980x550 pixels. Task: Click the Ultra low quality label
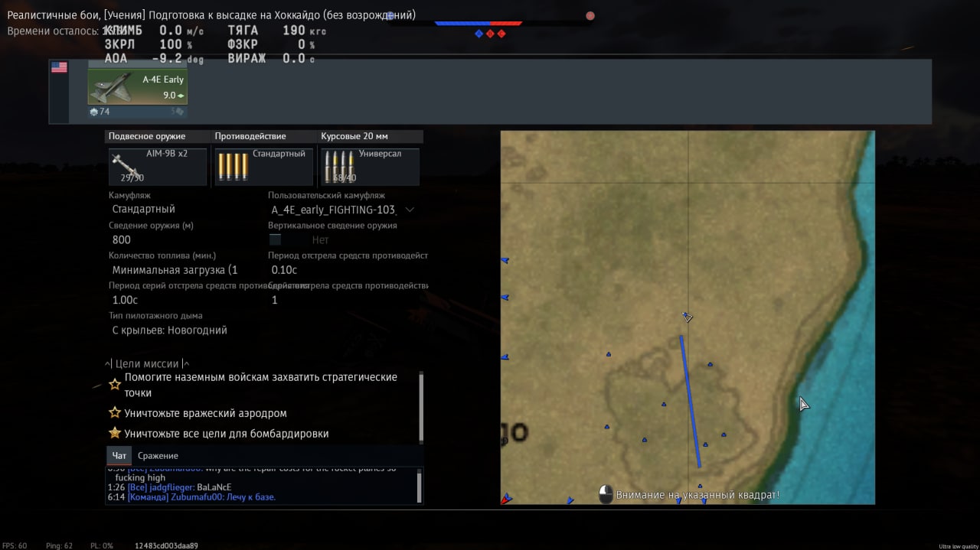pyautogui.click(x=959, y=546)
